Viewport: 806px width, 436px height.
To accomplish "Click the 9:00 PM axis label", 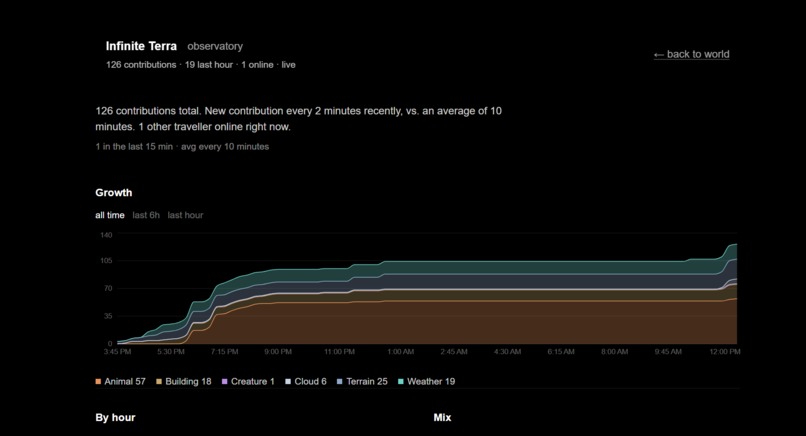I will click(x=278, y=352).
